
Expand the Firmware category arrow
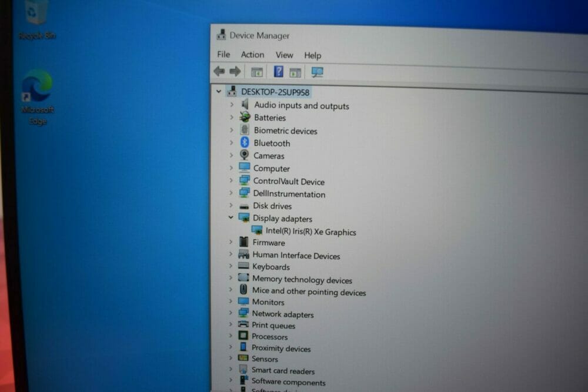[231, 242]
